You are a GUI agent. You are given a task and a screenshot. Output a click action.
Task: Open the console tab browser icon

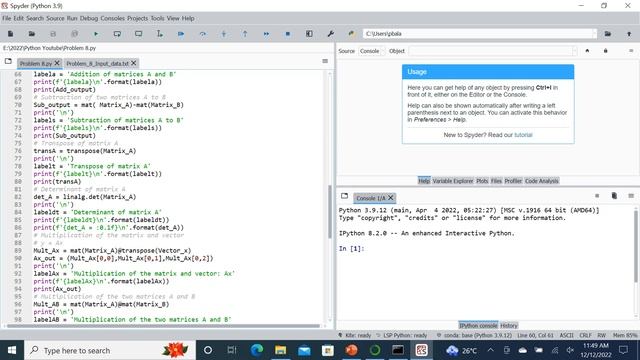344,196
